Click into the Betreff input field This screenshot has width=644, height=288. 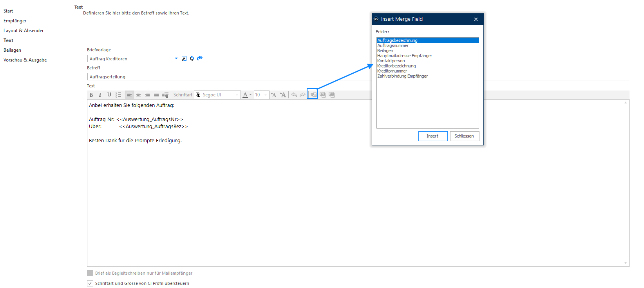358,77
